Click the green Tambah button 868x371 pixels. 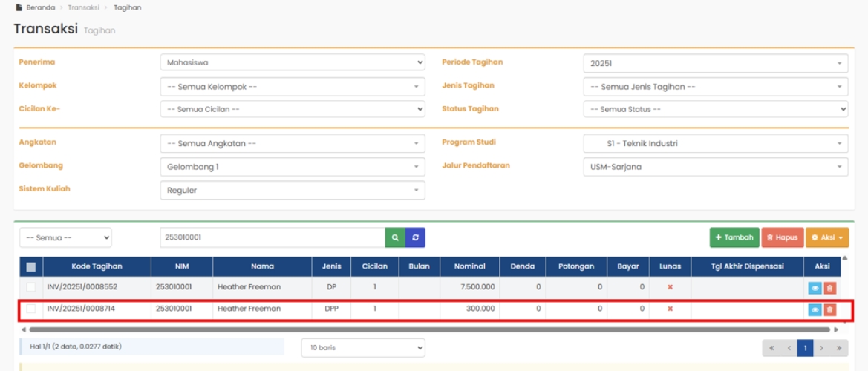[x=734, y=237]
